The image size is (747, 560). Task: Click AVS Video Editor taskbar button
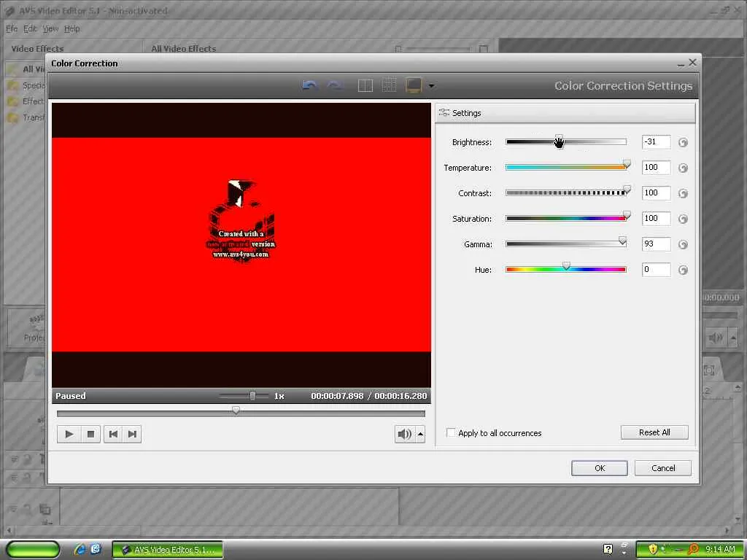click(168, 550)
